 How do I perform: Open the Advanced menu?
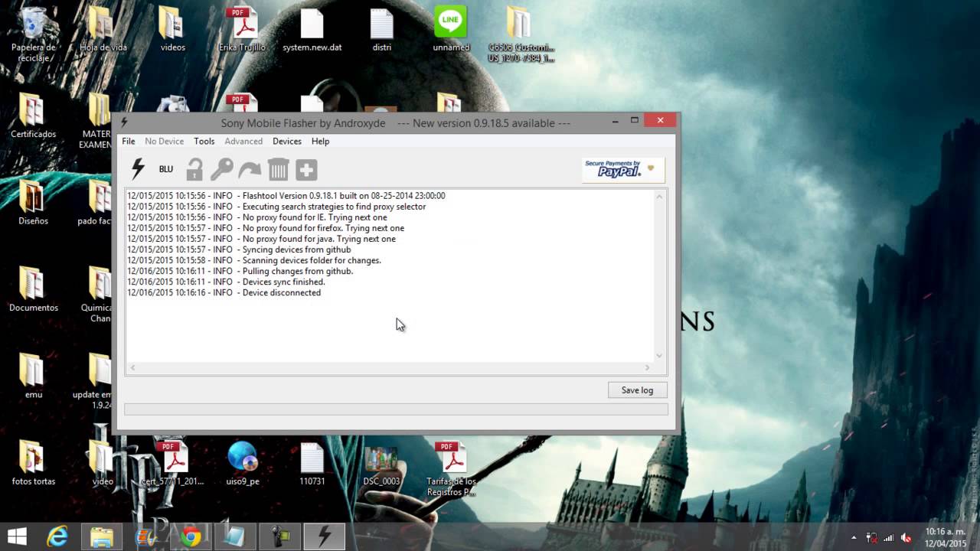click(x=243, y=142)
